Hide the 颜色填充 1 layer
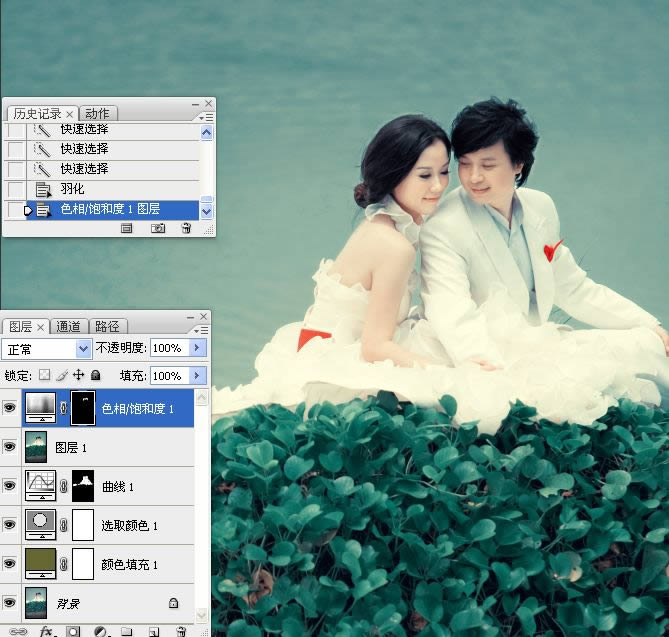 click(x=10, y=564)
